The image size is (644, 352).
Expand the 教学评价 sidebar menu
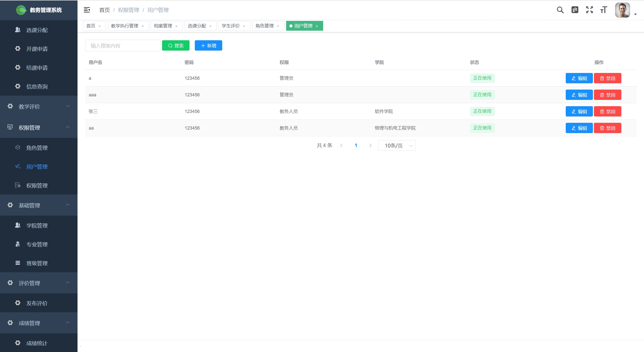pos(39,106)
